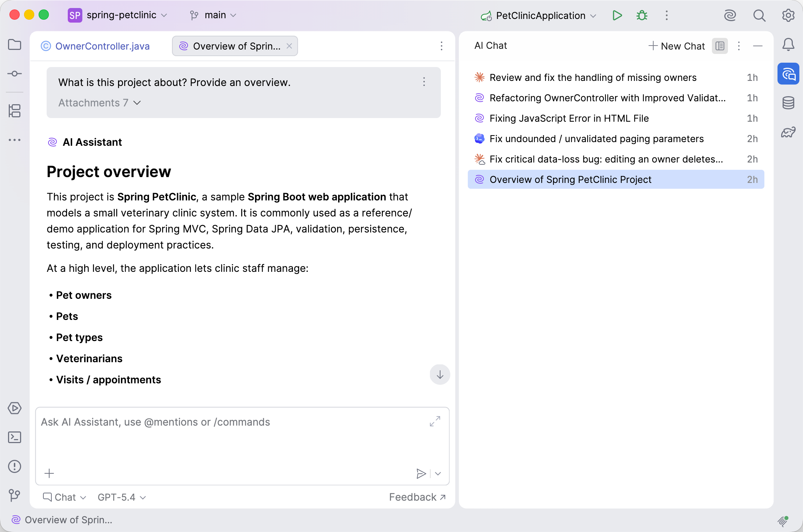Click status bar AI completion indicator
Viewport: 803px width, 532px height.
point(783,521)
